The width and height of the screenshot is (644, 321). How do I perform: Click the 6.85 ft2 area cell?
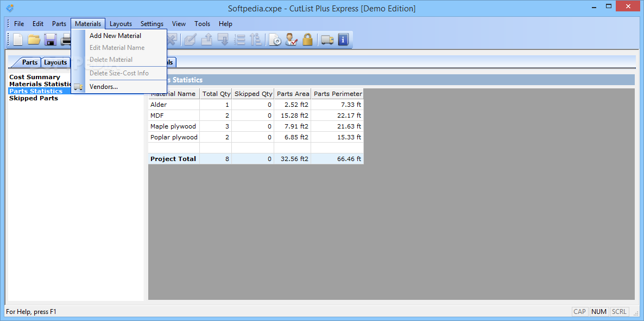tap(293, 137)
